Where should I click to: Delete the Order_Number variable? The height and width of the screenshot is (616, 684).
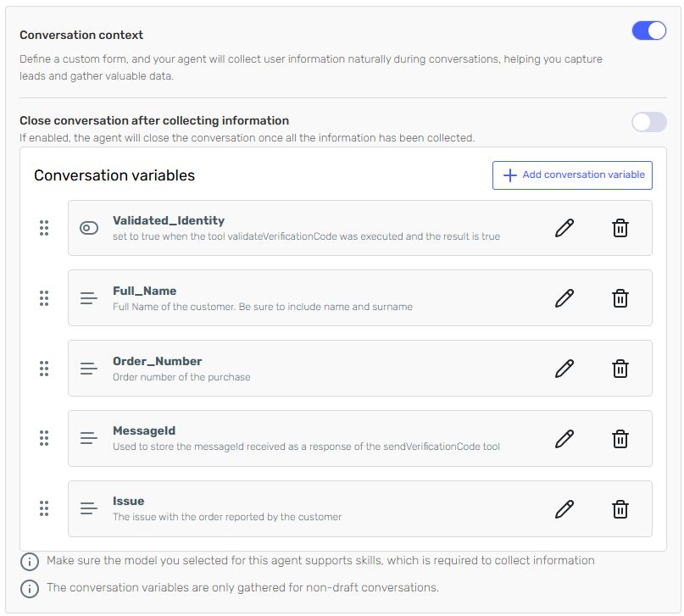click(x=620, y=369)
